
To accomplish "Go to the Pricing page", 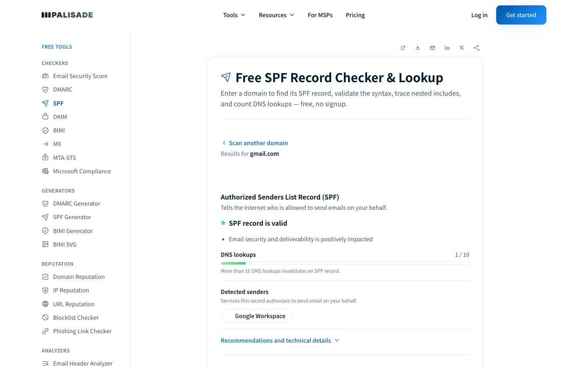I will click(355, 15).
